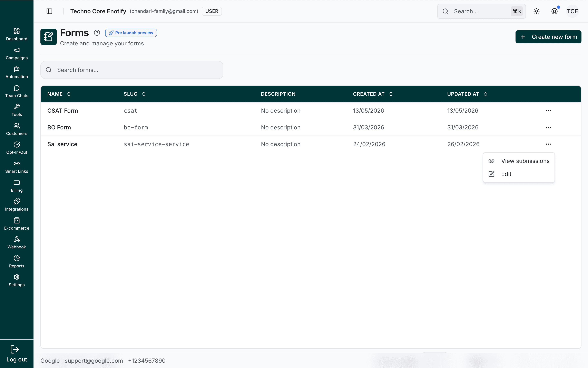Open the Dashboard sidebar item
The height and width of the screenshot is (368, 588).
tap(17, 35)
